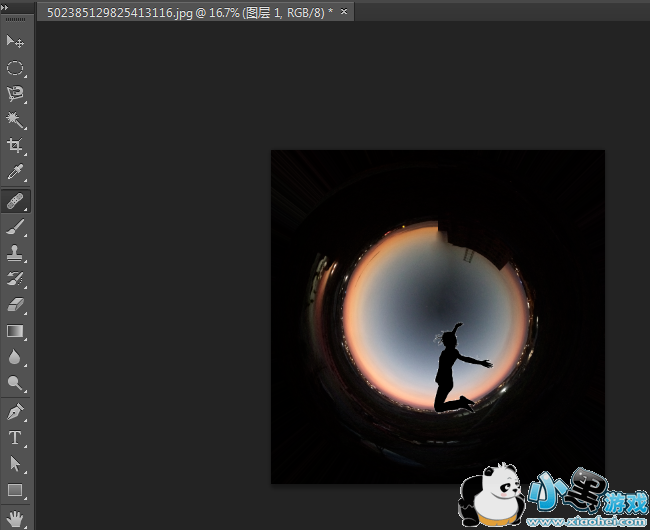Select the Move tool

[x=15, y=41]
